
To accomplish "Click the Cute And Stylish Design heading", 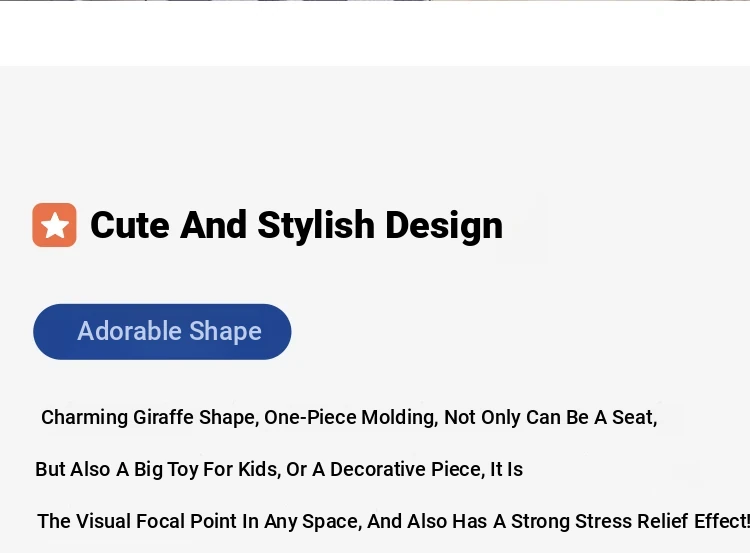I will [x=297, y=225].
